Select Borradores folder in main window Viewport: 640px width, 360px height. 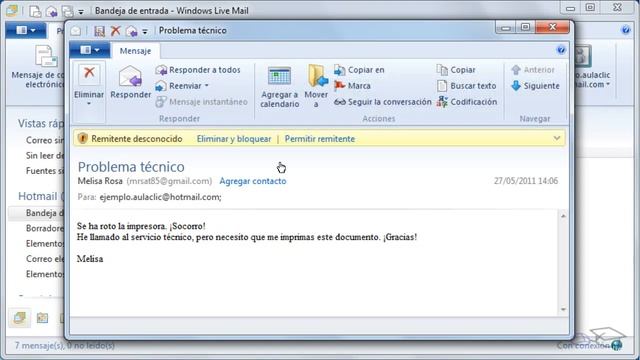(44, 228)
